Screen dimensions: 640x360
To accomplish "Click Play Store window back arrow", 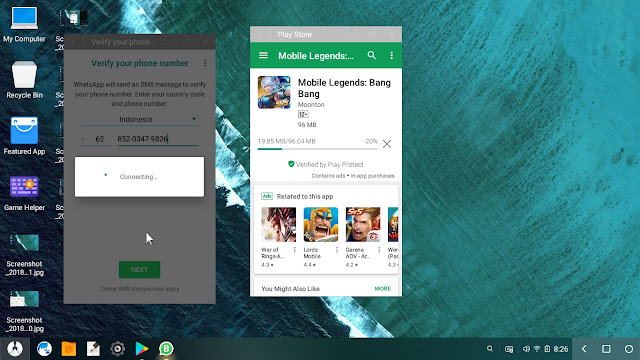I will [260, 34].
